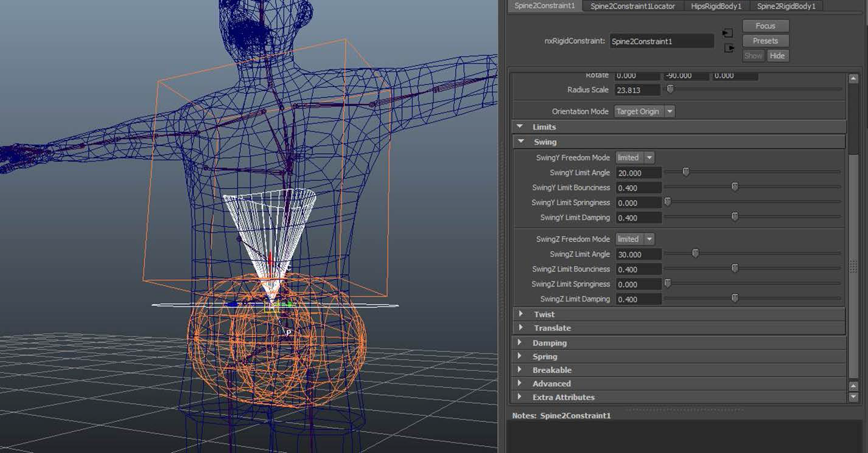Click the Rotate Z value field
Screen dimensions: 868x453
click(735, 75)
